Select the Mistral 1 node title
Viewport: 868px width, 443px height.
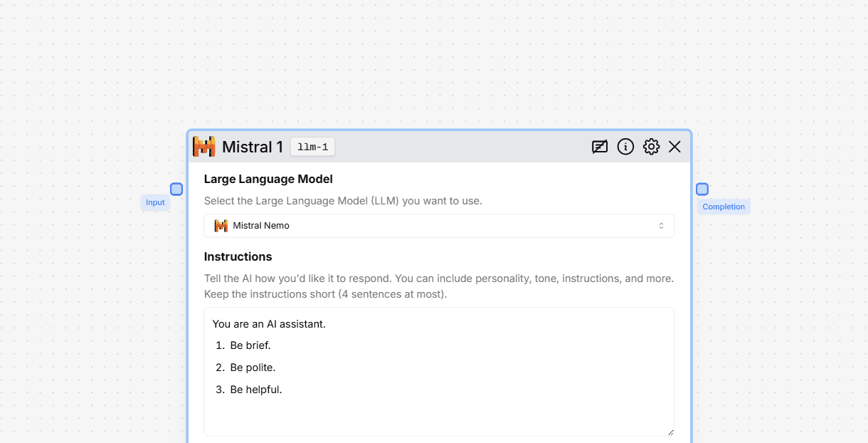[253, 147]
